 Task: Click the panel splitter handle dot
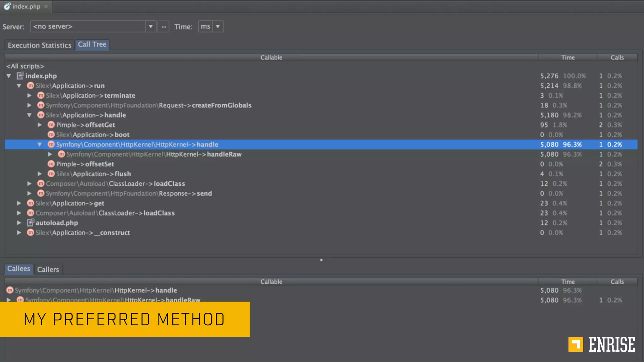coord(321,260)
